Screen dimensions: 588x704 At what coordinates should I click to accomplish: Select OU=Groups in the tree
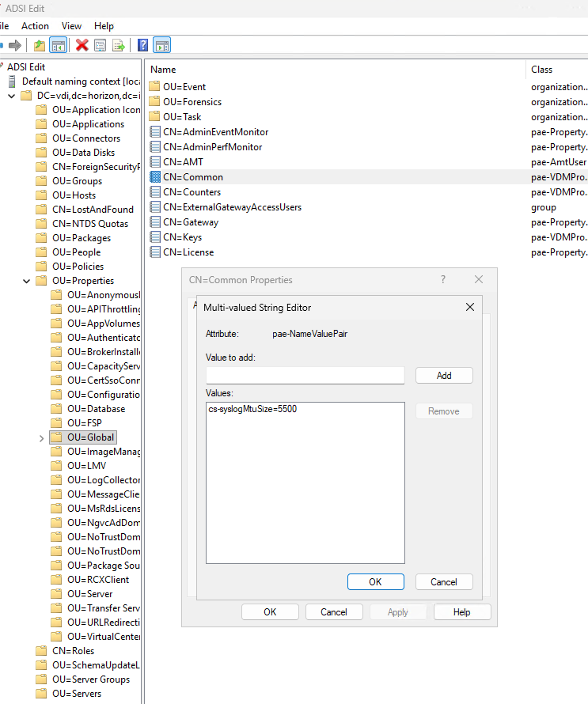78,181
